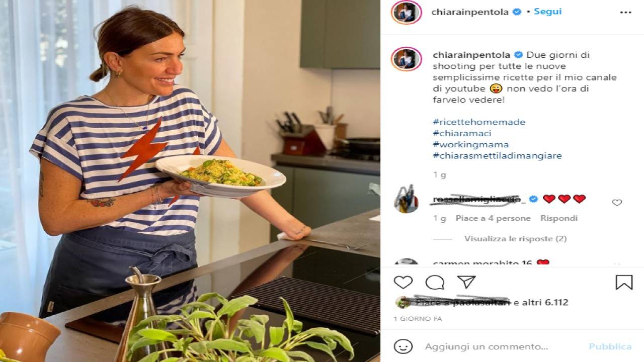Like the first comment's small heart
The image size is (644, 362).
(x=617, y=203)
